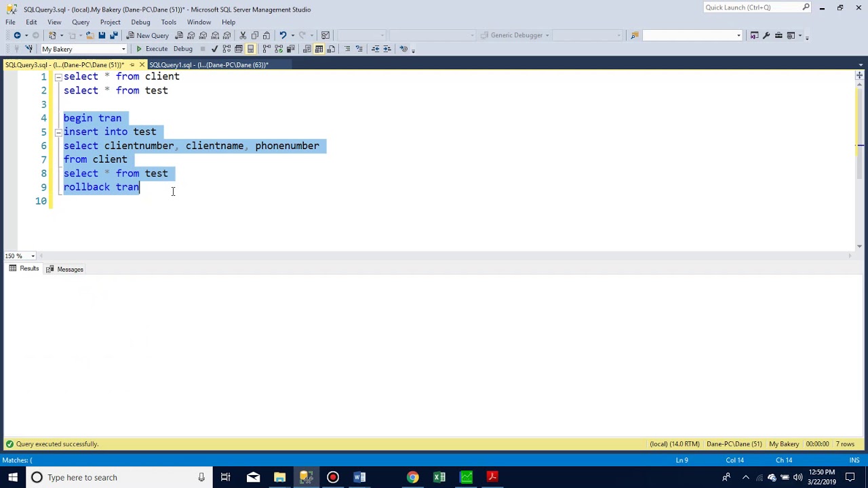This screenshot has height=488, width=868.
Task: Pin the SQLQuery3.sql tab
Action: (132, 65)
